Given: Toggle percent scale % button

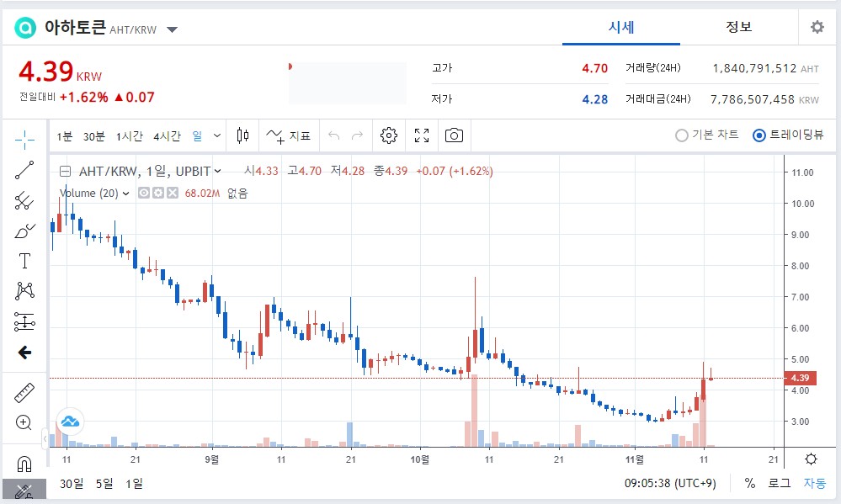Looking at the screenshot, I should [x=750, y=483].
